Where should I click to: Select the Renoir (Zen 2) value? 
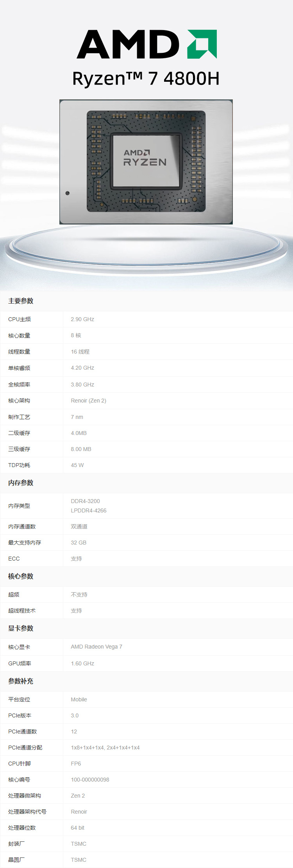coord(89,401)
